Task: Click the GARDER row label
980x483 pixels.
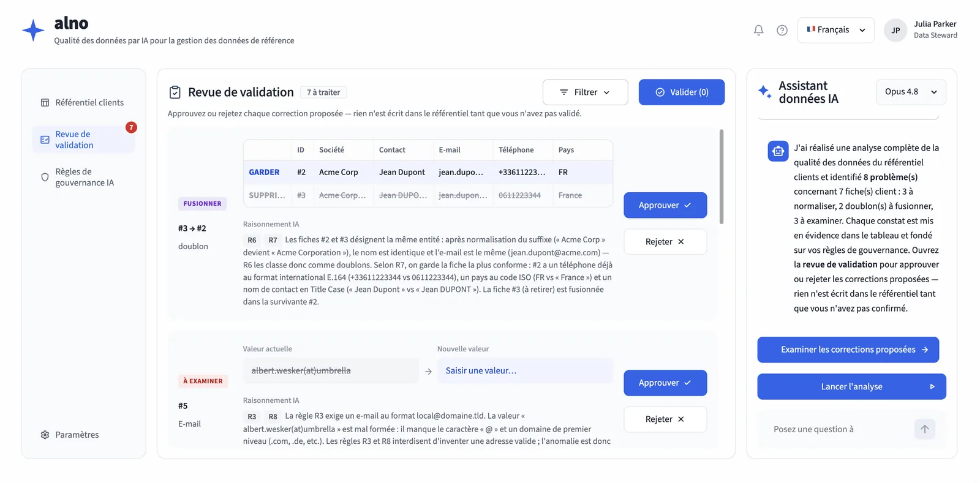Action: tap(264, 172)
